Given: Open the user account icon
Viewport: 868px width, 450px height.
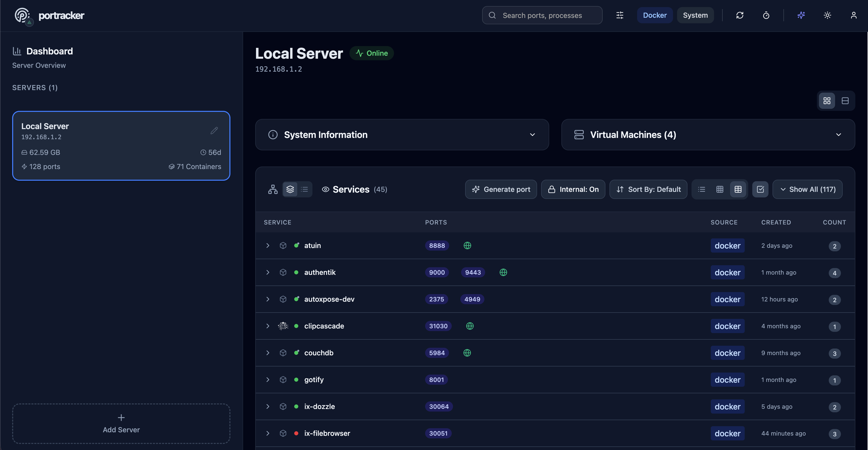Looking at the screenshot, I should click(854, 15).
